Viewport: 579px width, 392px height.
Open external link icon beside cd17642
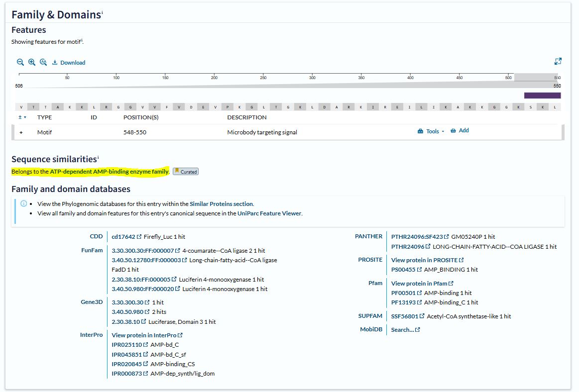[139, 237]
